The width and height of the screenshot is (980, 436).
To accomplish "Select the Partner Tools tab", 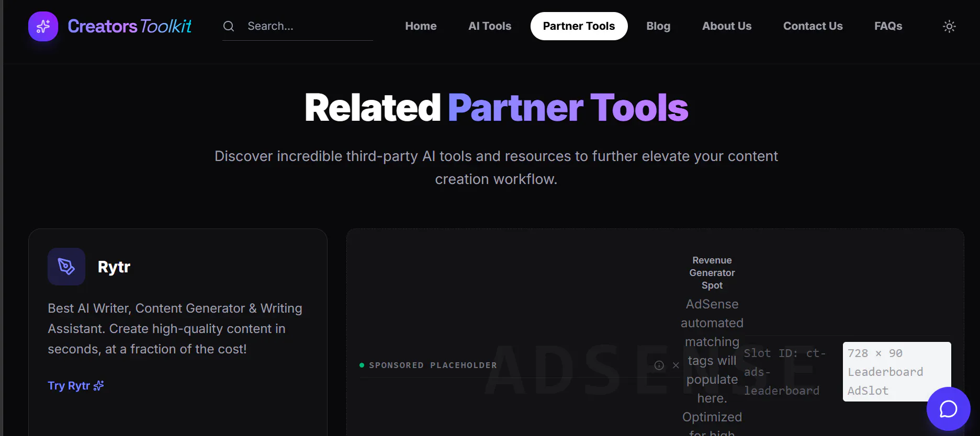I will [x=579, y=26].
